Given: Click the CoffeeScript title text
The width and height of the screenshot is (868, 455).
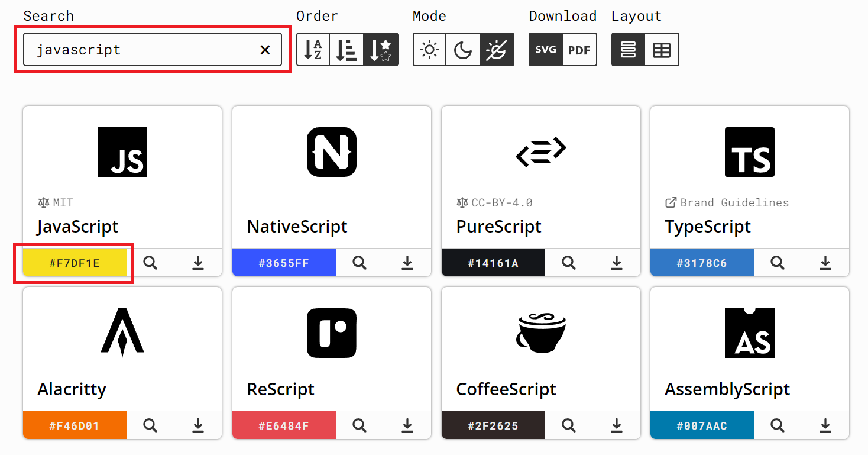Looking at the screenshot, I should click(506, 389).
